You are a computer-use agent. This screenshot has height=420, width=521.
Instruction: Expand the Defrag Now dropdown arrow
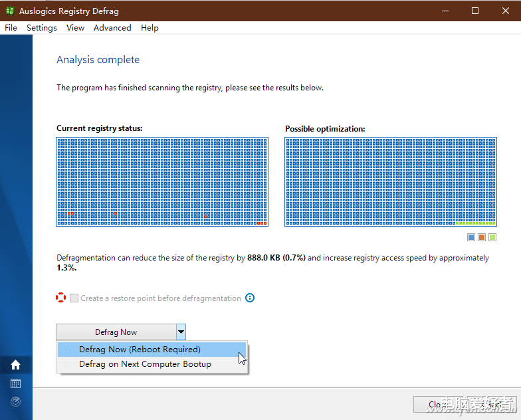coord(181,332)
